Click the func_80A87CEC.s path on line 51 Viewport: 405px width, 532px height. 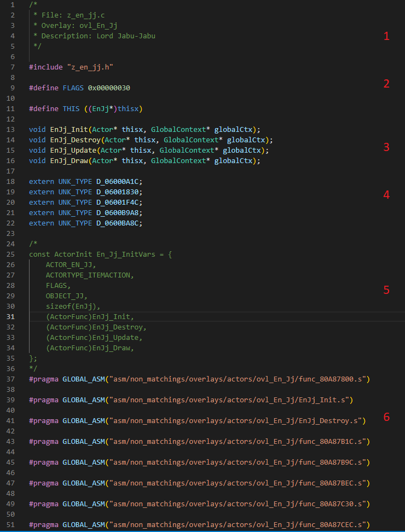point(241,525)
